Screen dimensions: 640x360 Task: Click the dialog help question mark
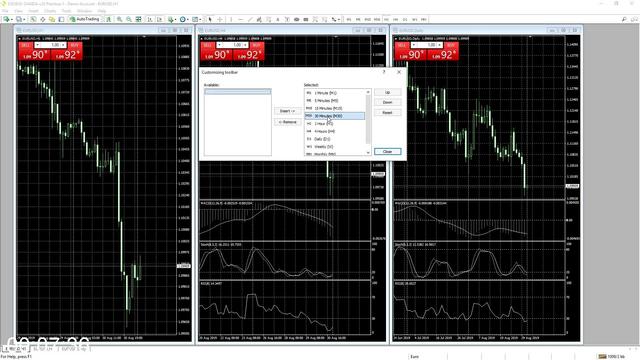click(x=384, y=72)
